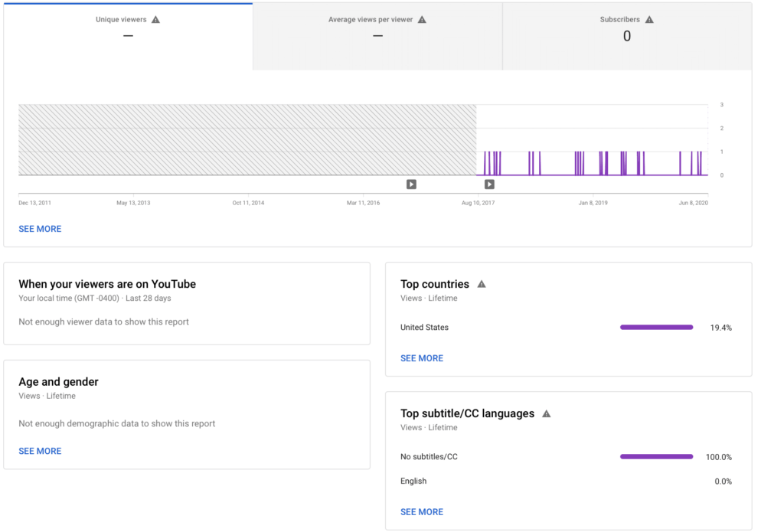Select the United States country row label

point(424,328)
